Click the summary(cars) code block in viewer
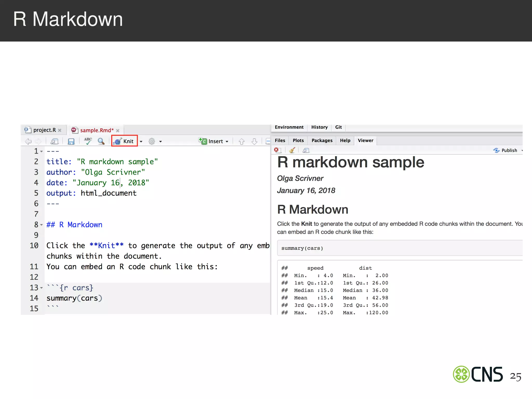The height and width of the screenshot is (399, 532). point(400,248)
